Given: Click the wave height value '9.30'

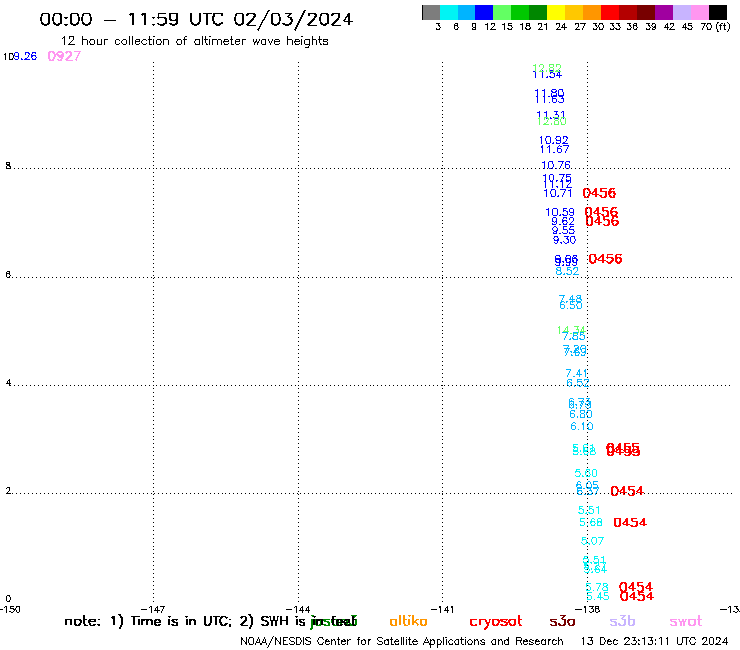Looking at the screenshot, I should pos(564,240).
